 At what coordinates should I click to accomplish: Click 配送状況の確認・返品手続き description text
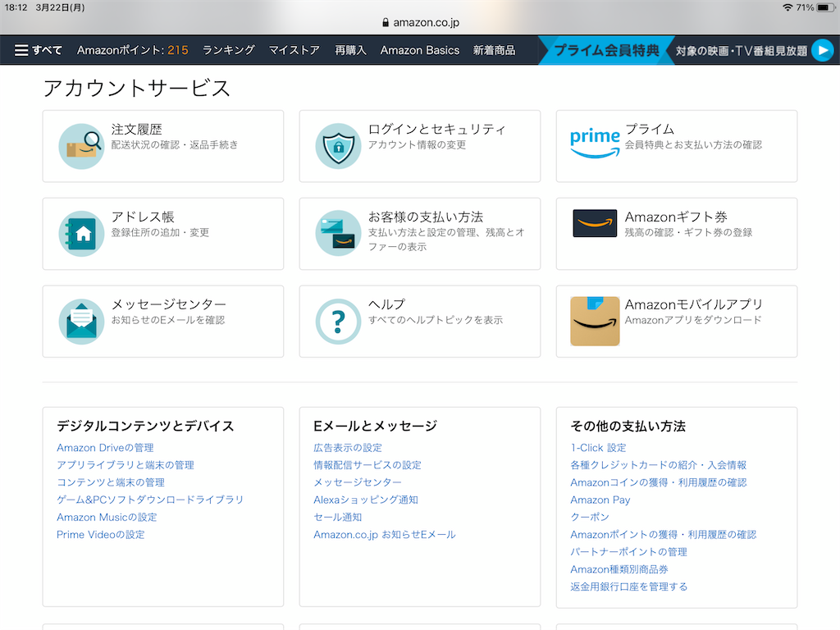175,144
